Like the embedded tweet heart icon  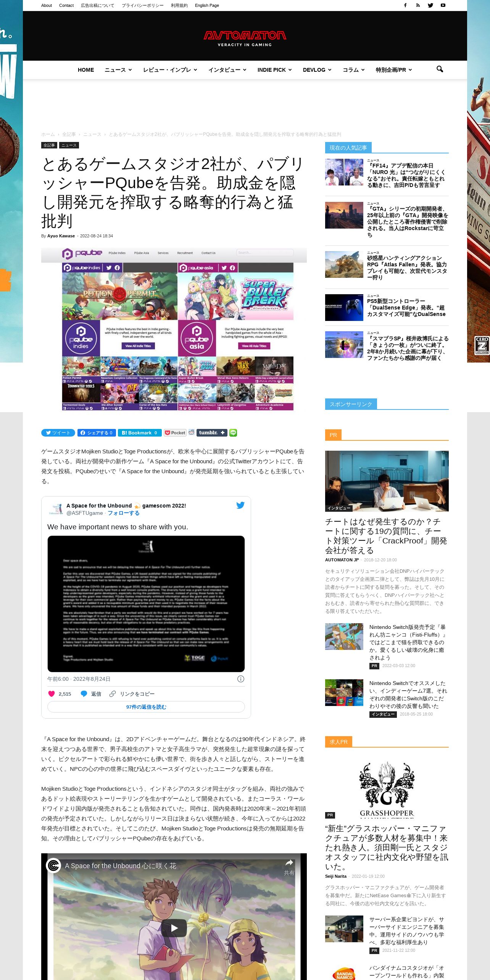[52, 694]
